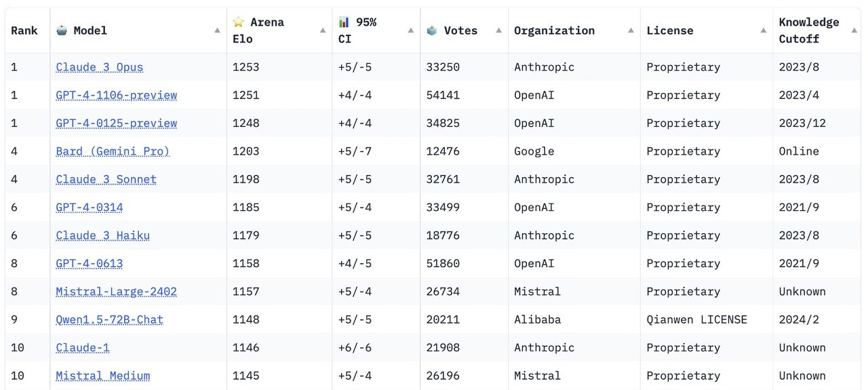This screenshot has height=390, width=868.
Task: Click the bar chart icon beside 95% CI
Action: click(344, 22)
